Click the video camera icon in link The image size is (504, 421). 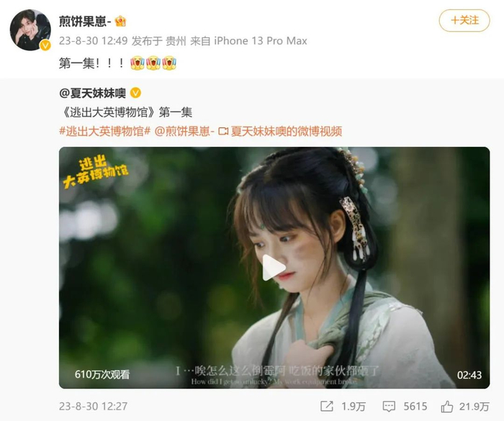click(x=223, y=131)
